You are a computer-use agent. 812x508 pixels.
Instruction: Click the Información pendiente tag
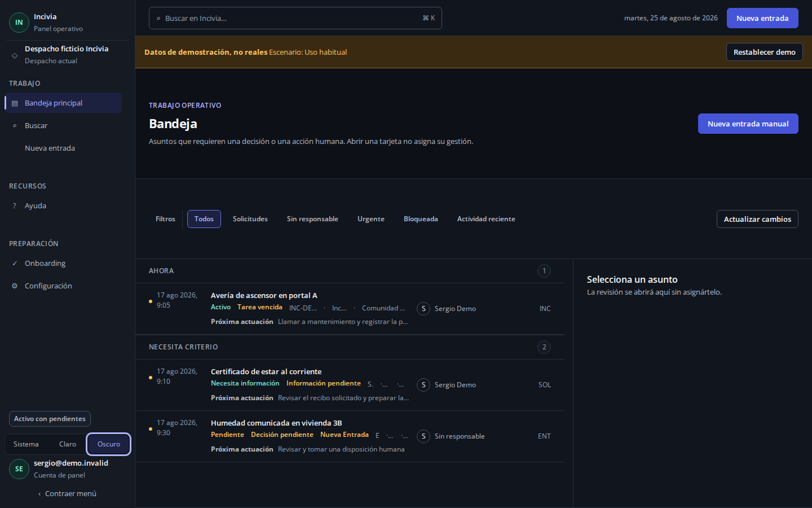coord(324,383)
